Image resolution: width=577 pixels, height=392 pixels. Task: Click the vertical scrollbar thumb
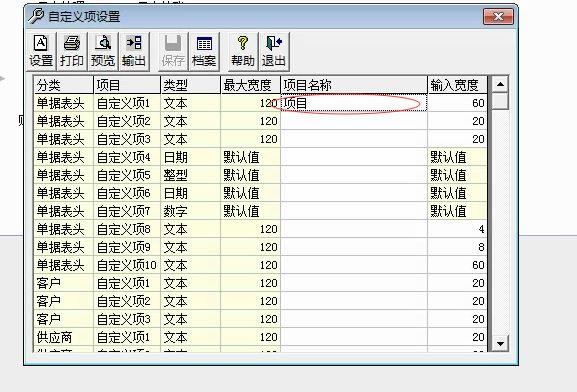point(500,101)
